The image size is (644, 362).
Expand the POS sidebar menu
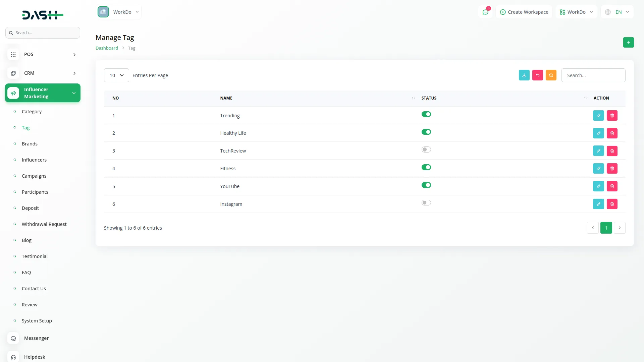pos(43,54)
